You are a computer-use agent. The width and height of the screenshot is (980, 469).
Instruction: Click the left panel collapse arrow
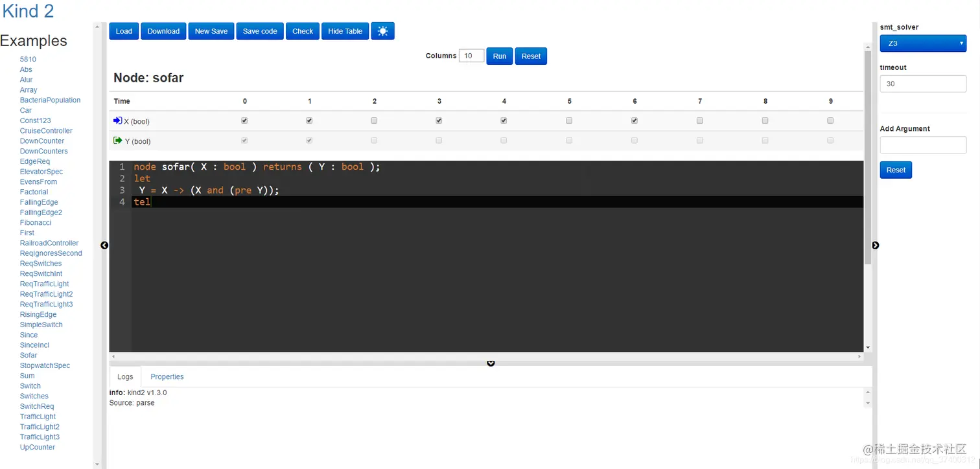104,245
